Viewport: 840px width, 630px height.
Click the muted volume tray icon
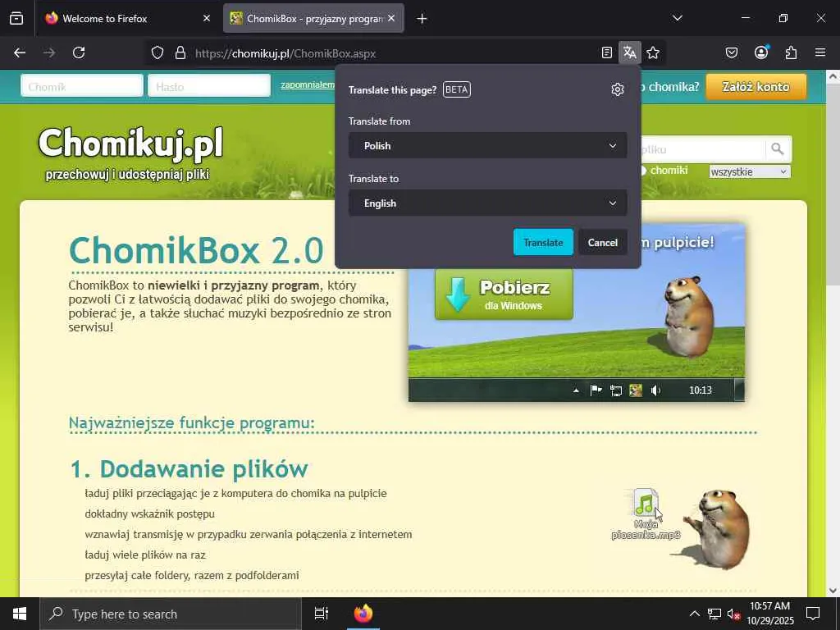733,614
